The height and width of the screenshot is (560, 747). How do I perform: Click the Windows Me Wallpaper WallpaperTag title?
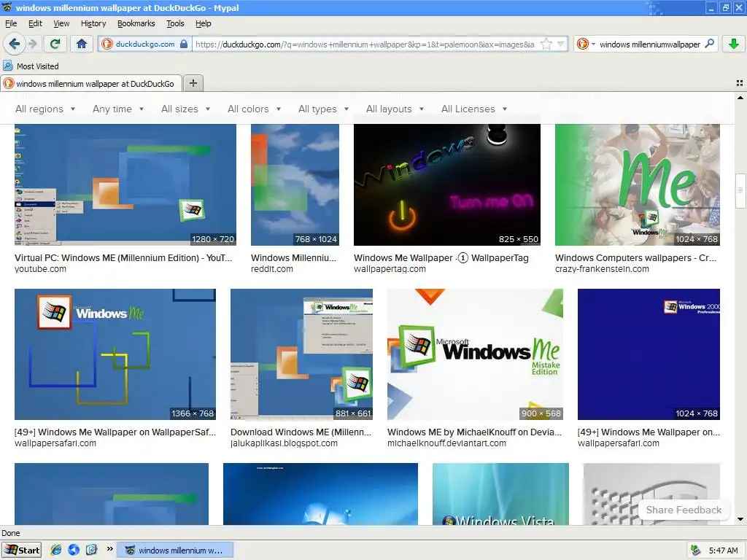[x=441, y=257]
